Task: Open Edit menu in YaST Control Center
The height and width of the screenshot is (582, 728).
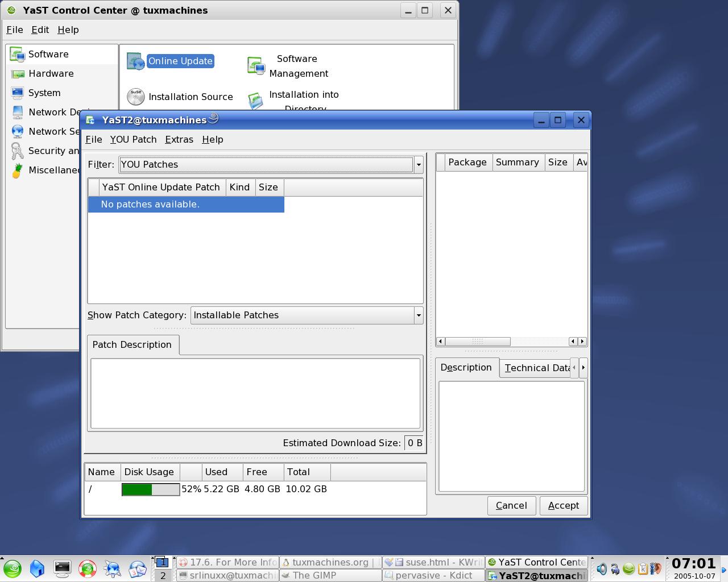Action: point(40,30)
